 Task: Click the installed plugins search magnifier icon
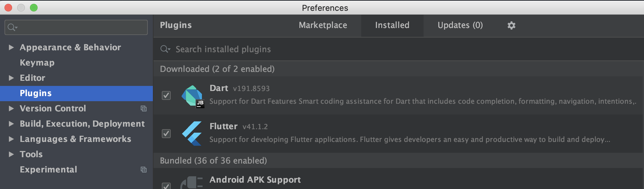pyautogui.click(x=165, y=49)
